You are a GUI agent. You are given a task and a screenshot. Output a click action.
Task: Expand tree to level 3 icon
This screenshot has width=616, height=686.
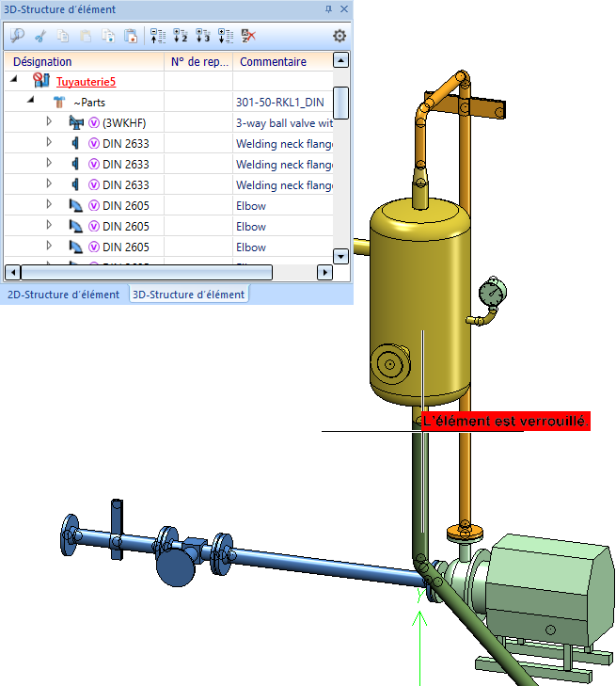(x=203, y=36)
